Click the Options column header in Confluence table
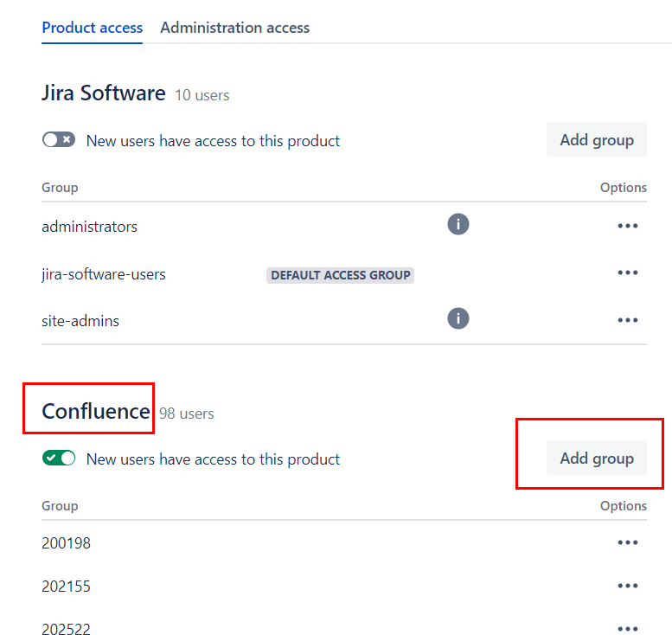Screen dimensions: 672x635 624,506
